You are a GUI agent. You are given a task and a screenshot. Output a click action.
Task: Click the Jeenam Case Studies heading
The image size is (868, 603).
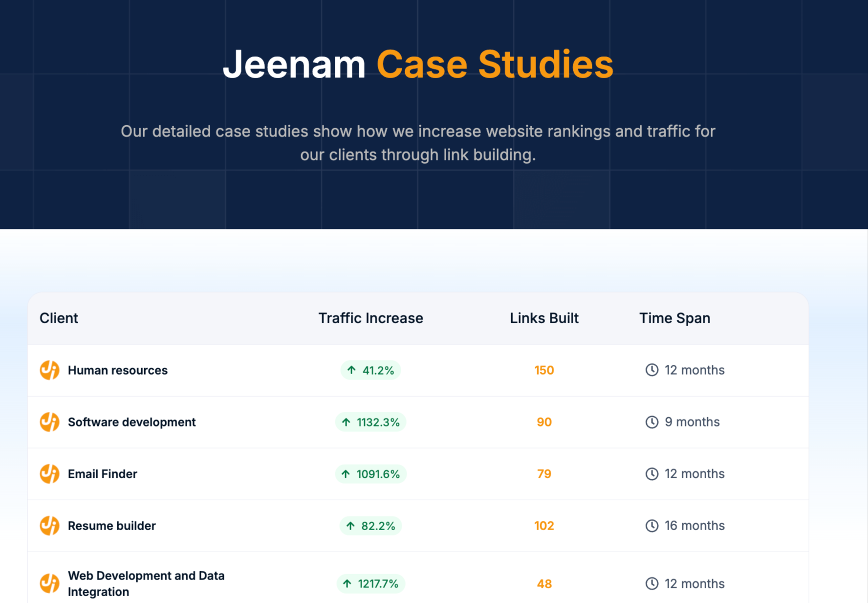click(418, 64)
